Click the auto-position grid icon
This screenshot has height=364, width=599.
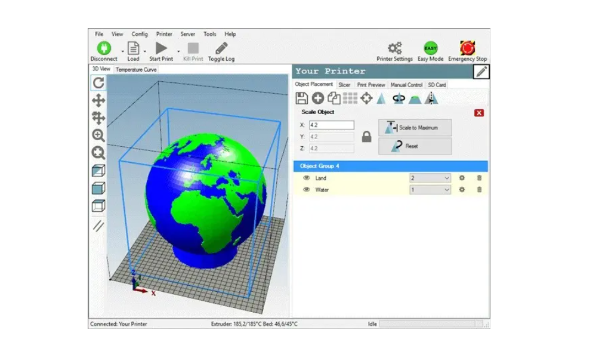pyautogui.click(x=350, y=98)
